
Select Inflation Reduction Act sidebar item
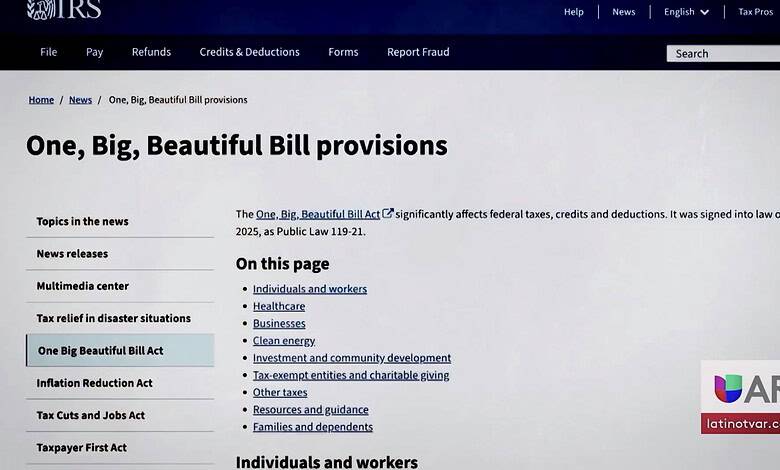[x=94, y=383]
